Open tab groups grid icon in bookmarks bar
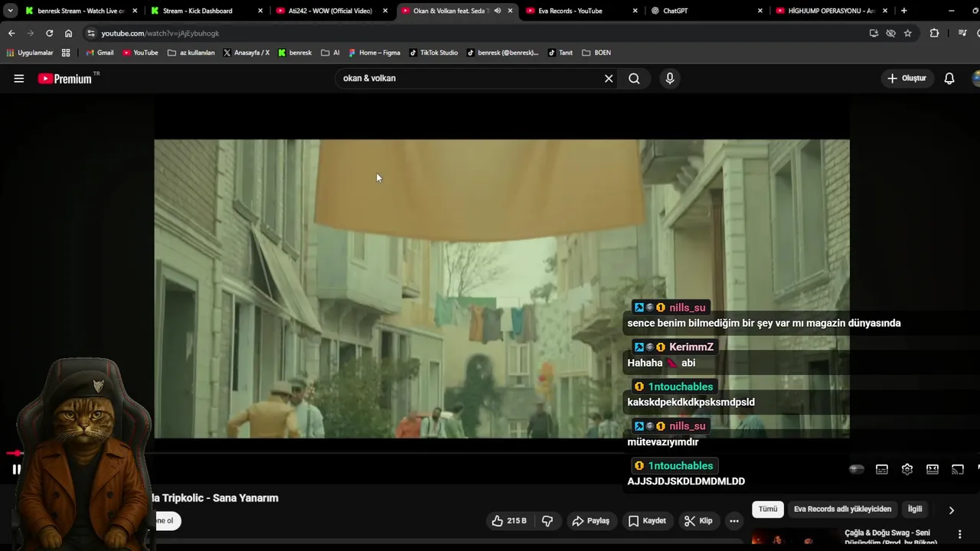This screenshot has height=551, width=980. tap(66, 53)
